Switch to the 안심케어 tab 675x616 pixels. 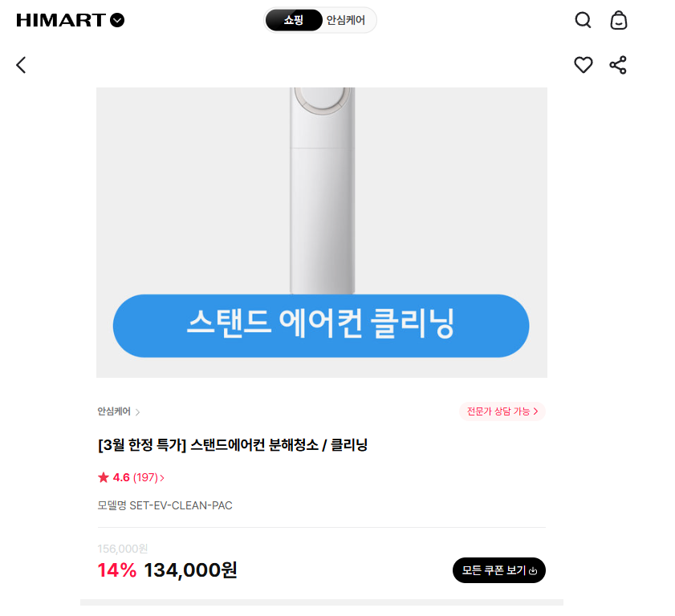pyautogui.click(x=346, y=20)
